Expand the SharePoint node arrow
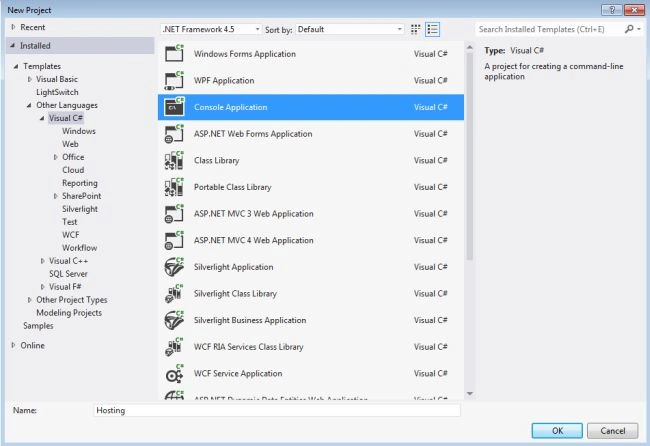This screenshot has height=446, width=650. click(56, 196)
